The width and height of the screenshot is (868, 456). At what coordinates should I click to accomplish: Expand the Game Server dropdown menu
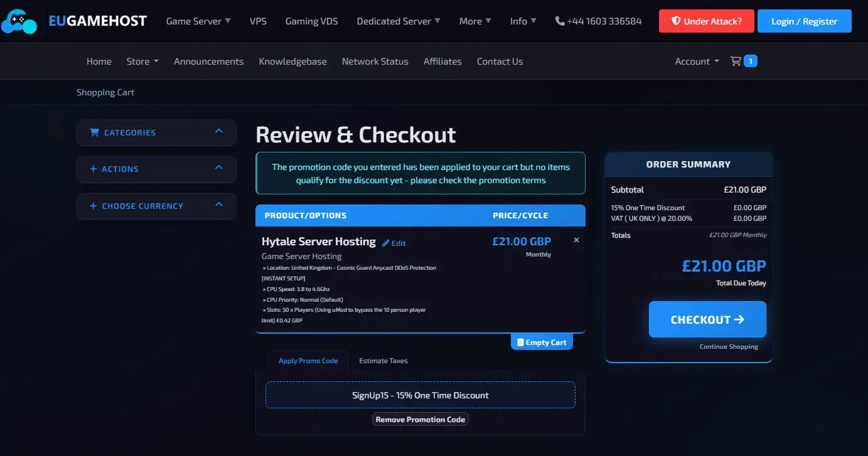198,21
